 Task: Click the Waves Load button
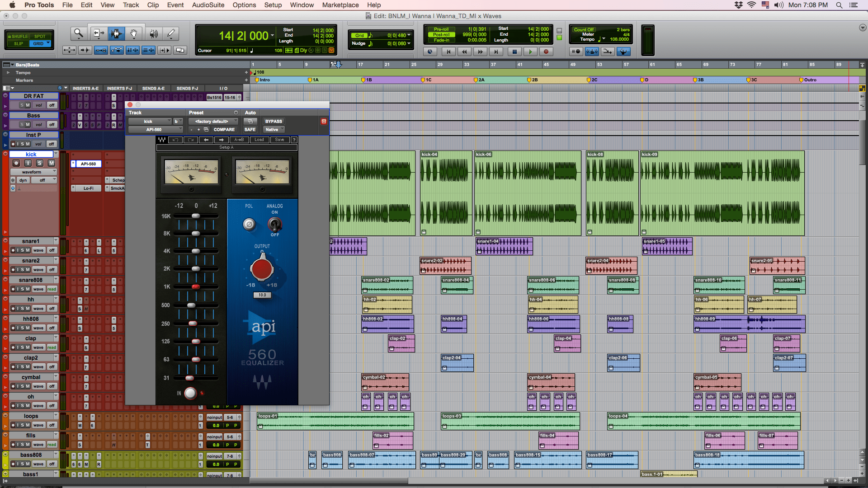(259, 140)
